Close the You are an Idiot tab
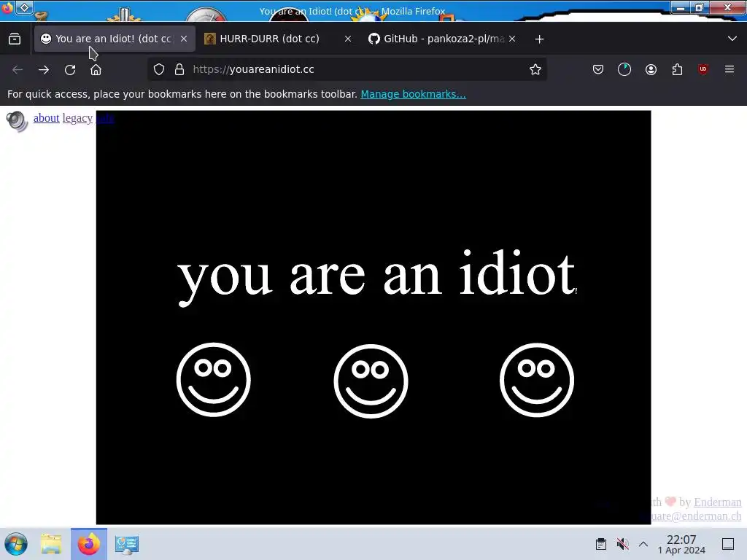The width and height of the screenshot is (747, 560). pyautogui.click(x=184, y=39)
